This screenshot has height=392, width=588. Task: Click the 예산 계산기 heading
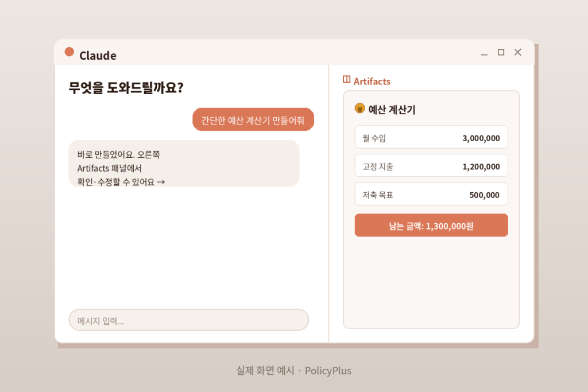392,110
